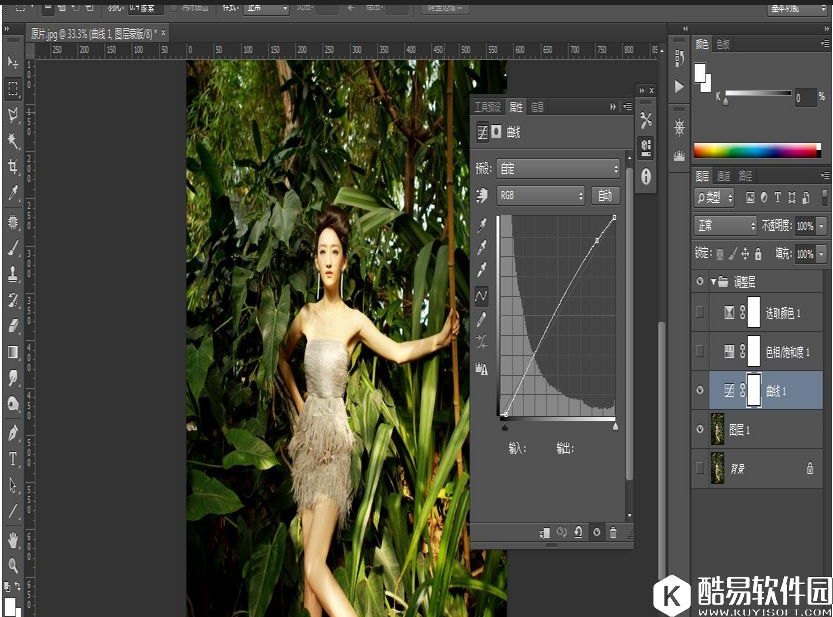Collapse the 调整层 layer group
The height and width of the screenshot is (617, 833).
point(711,281)
